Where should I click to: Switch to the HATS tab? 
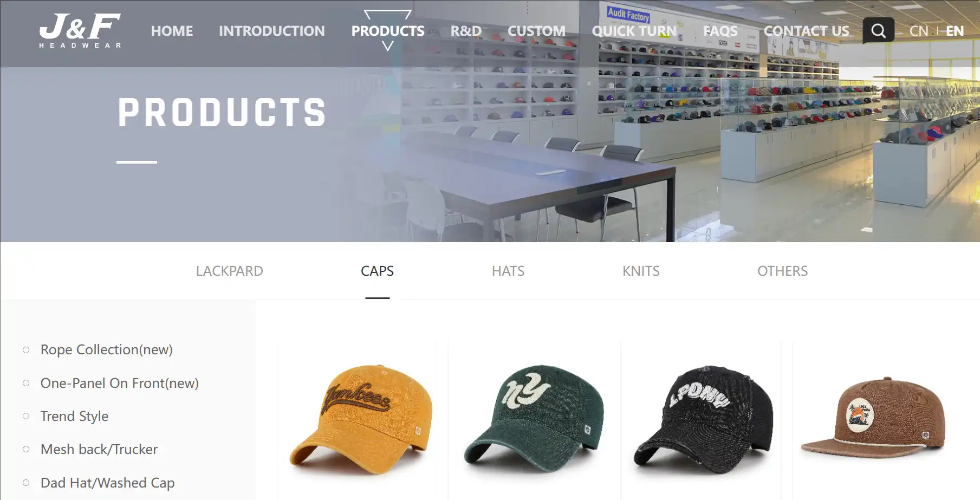(508, 271)
